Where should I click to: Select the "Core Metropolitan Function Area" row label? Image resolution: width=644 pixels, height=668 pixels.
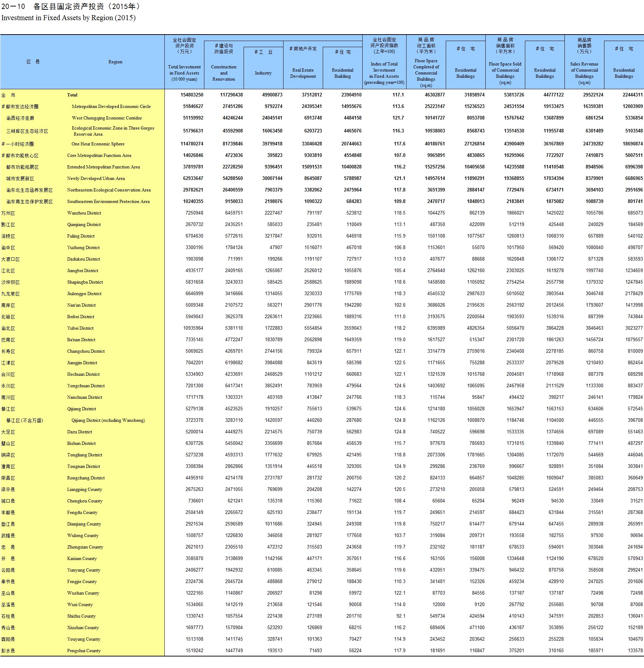(x=99, y=155)
